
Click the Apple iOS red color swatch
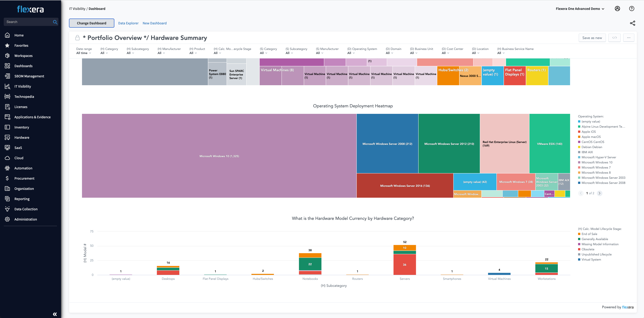click(x=579, y=132)
